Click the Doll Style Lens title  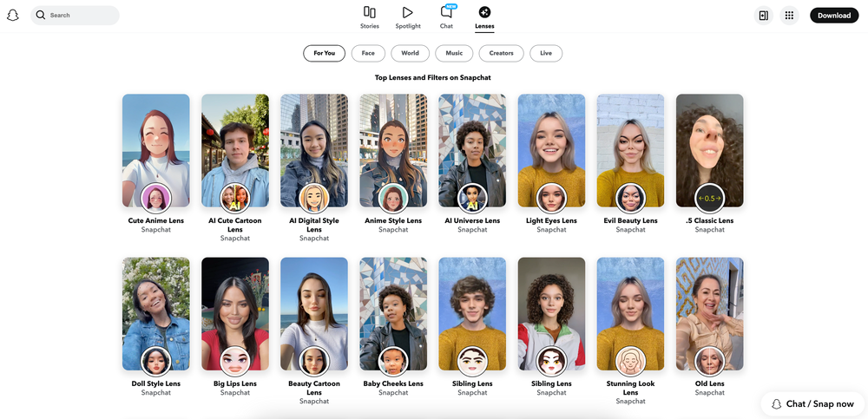[156, 384]
